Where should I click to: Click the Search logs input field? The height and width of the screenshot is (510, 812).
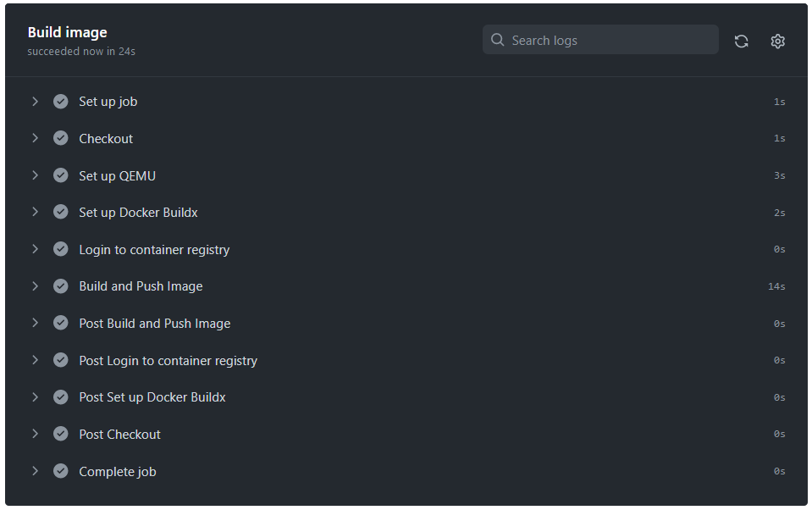610,41
